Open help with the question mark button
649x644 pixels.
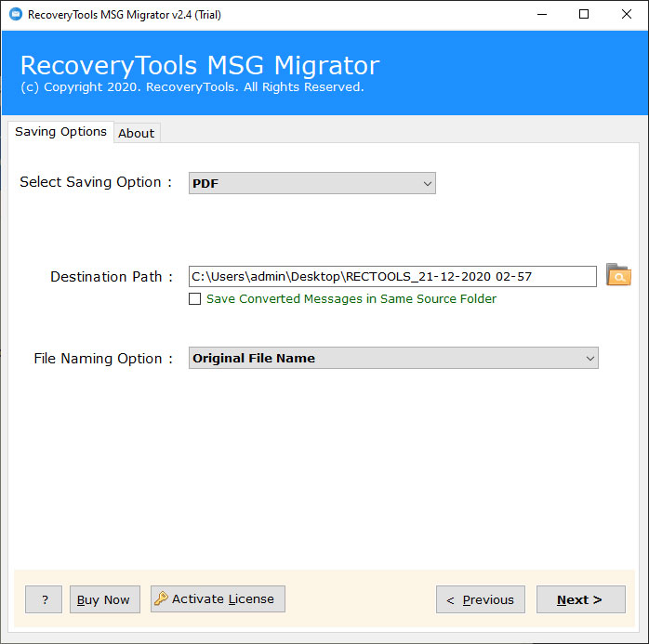[x=44, y=599]
